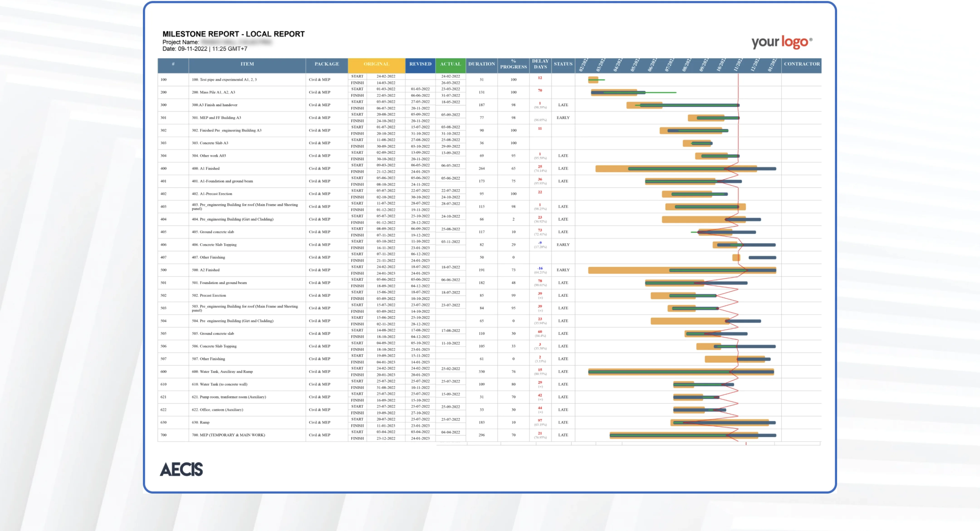980x531 pixels.
Task: Click the Gantt bar for row 100 Test pipe
Action: click(596, 80)
